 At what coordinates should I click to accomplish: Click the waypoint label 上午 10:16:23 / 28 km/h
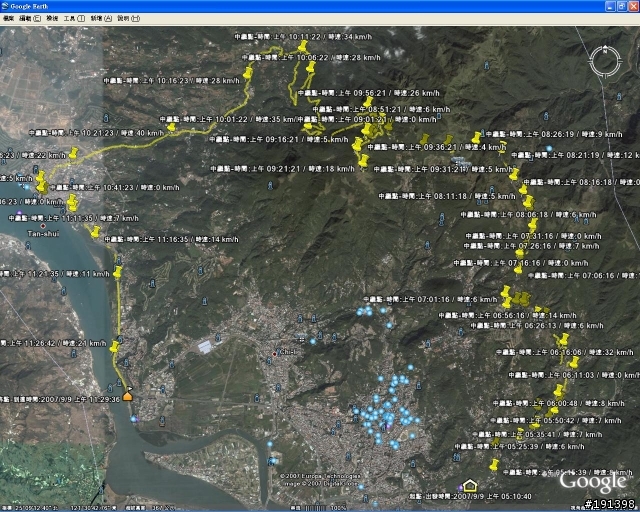coord(171,80)
